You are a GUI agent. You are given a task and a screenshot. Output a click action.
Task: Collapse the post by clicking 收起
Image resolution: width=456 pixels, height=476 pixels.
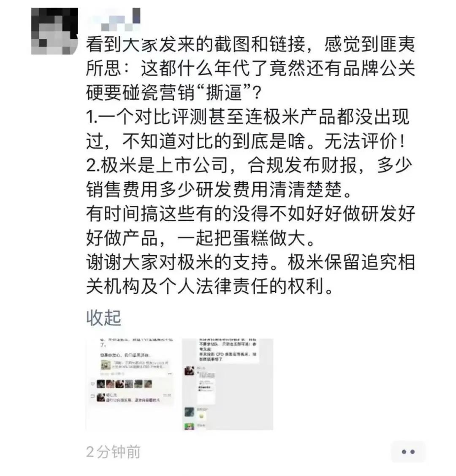tap(104, 318)
